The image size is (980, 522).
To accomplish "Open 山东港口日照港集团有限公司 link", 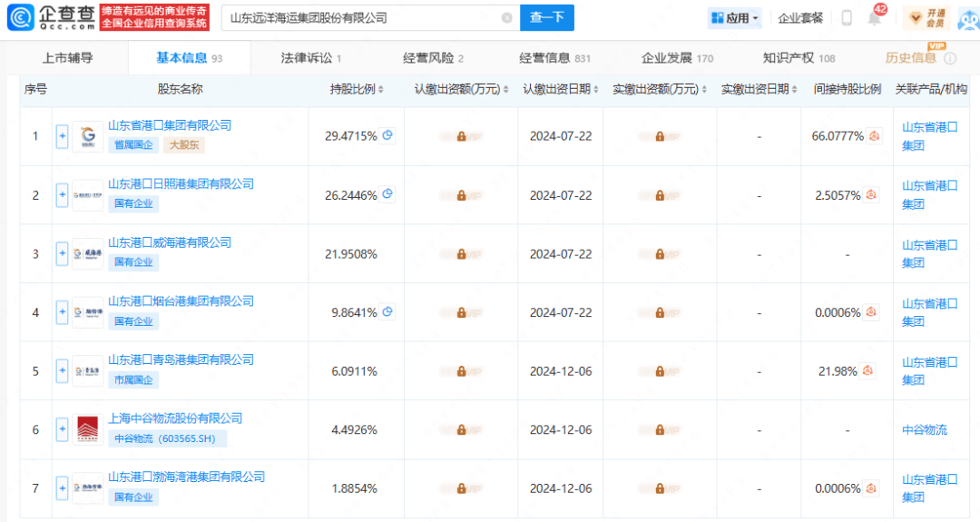I will (181, 183).
